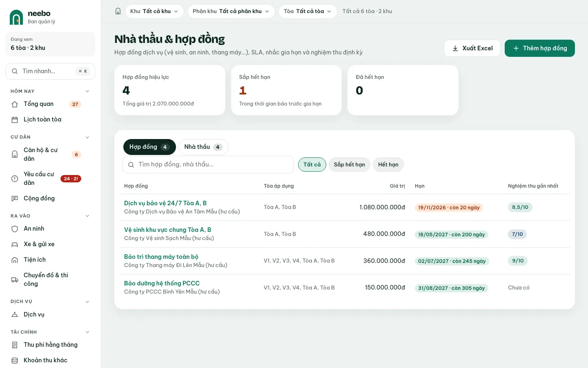588x368 pixels.
Task: Click the Xe & gửi xe car icon
Action: (15, 245)
